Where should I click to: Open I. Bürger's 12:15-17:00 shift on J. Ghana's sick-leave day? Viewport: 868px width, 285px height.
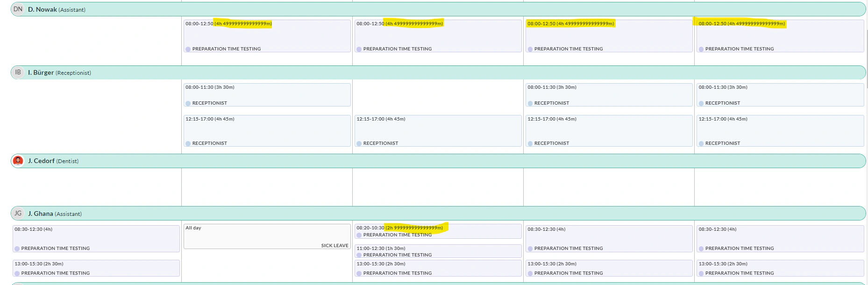(267, 131)
